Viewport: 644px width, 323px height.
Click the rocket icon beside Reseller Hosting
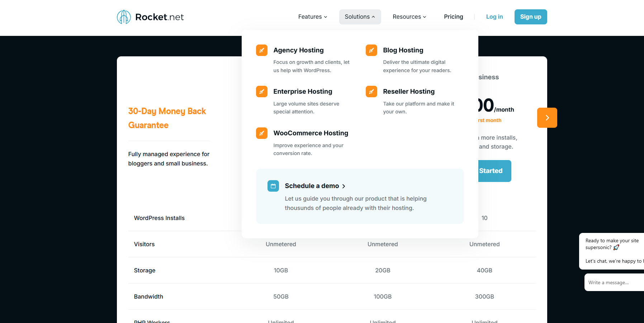[x=371, y=92]
